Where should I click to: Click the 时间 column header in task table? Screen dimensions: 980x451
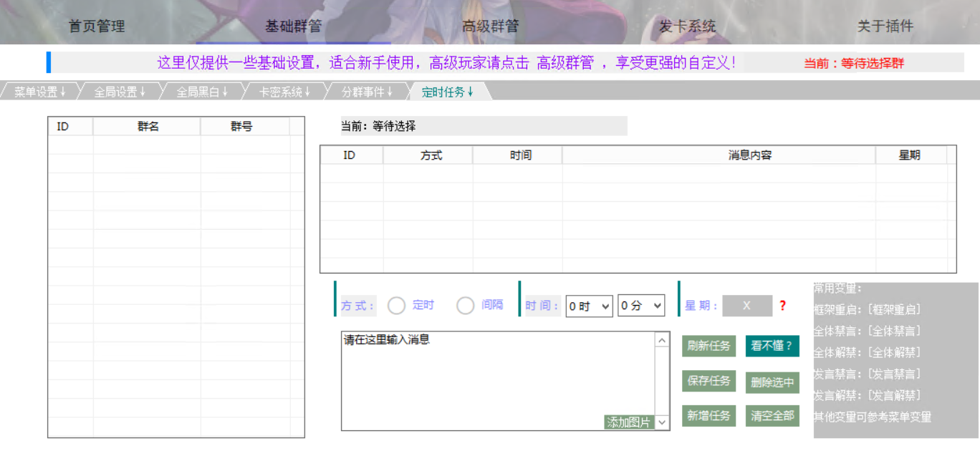click(x=517, y=155)
